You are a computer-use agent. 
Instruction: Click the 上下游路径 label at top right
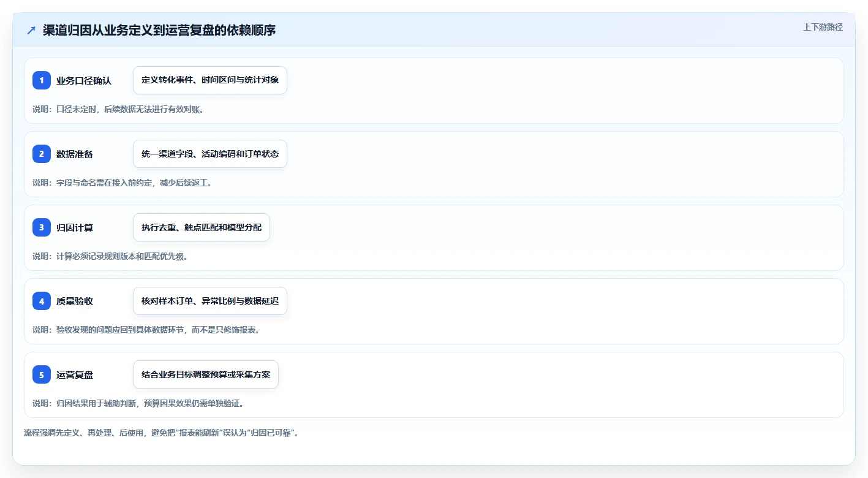[823, 27]
